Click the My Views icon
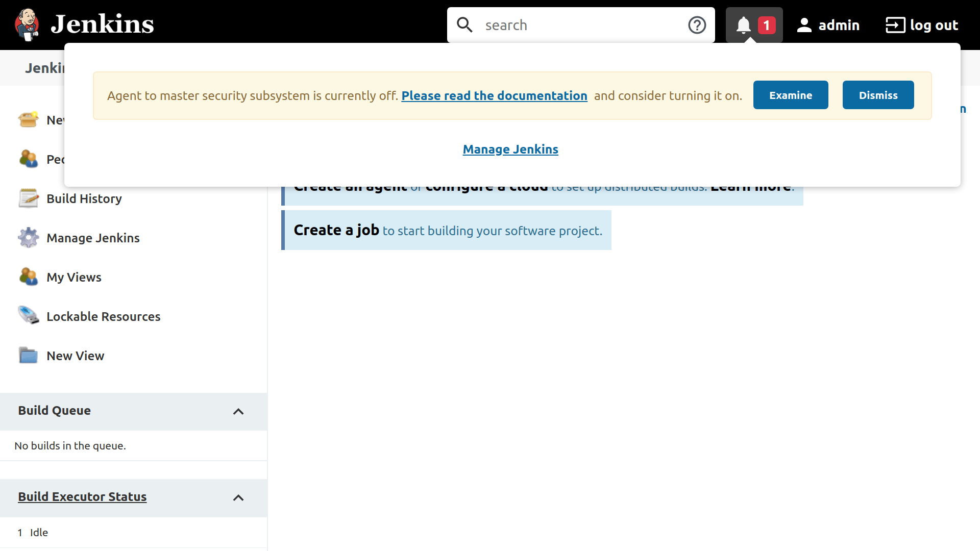The image size is (980, 551). [28, 277]
